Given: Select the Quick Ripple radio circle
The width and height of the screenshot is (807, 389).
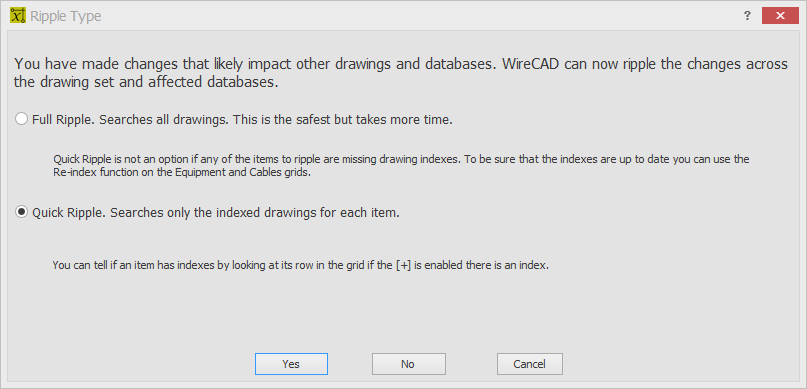Looking at the screenshot, I should coord(21,213).
